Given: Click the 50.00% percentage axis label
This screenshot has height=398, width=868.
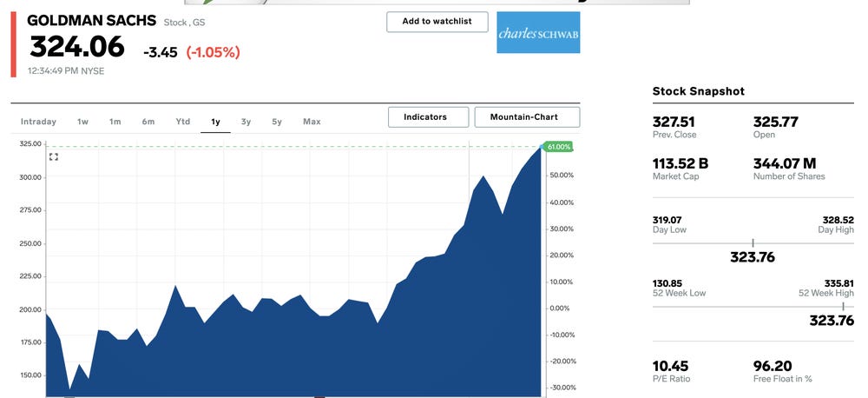Looking at the screenshot, I should coord(562,176).
